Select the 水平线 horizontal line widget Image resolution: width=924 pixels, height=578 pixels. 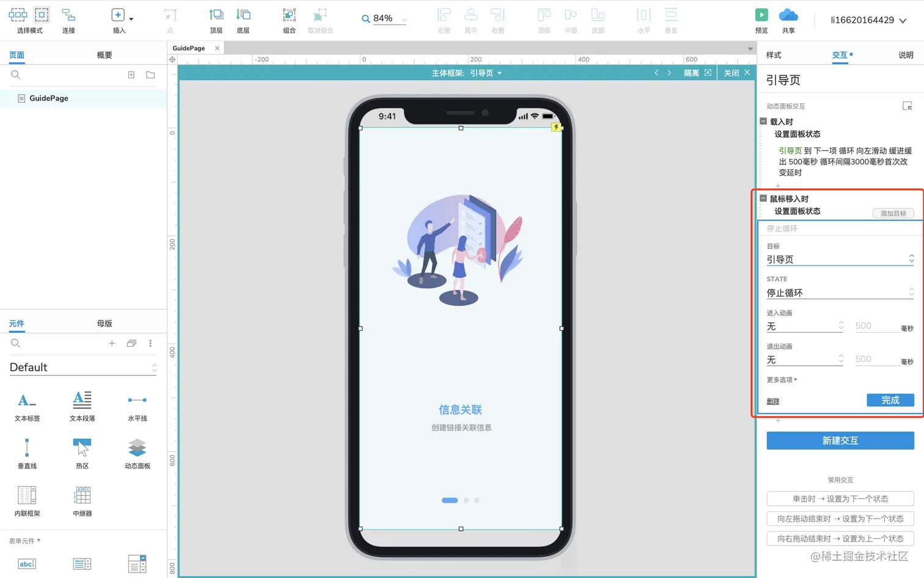click(137, 406)
